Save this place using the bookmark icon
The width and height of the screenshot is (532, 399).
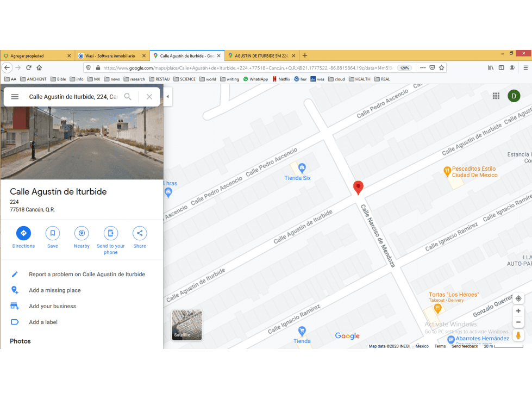point(53,233)
